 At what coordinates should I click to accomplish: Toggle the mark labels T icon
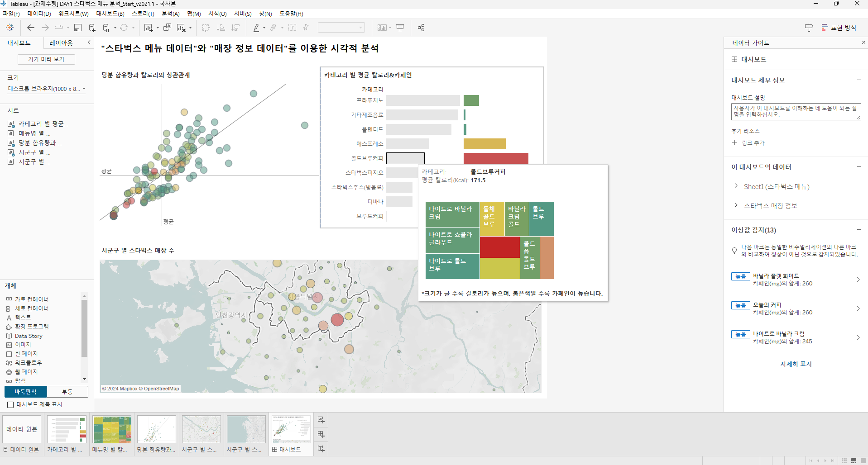[x=293, y=28]
